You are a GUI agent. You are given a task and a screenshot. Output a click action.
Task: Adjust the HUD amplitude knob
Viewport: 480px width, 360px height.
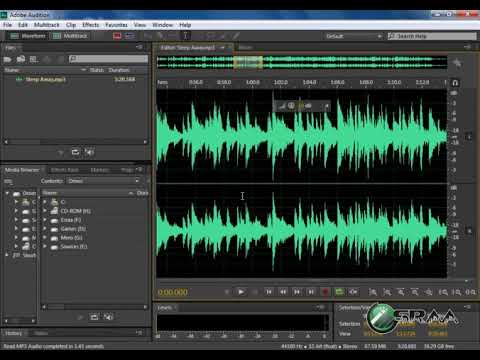pyautogui.click(x=291, y=106)
